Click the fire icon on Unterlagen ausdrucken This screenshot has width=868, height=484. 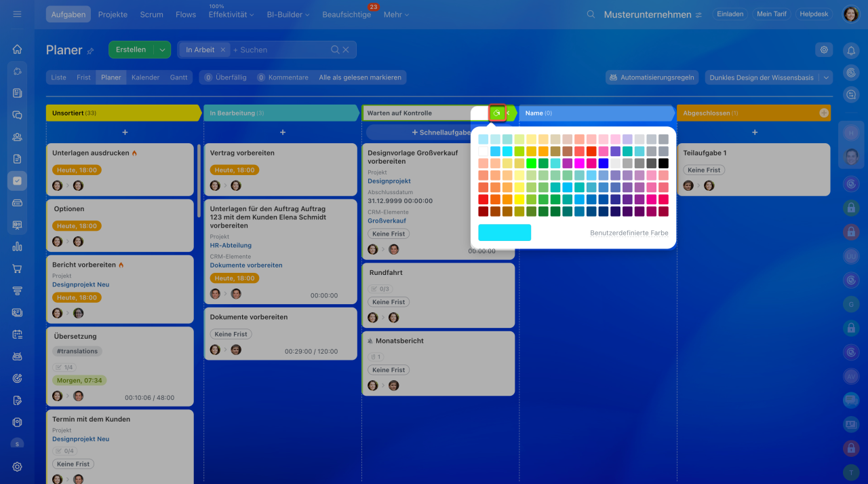coord(134,153)
